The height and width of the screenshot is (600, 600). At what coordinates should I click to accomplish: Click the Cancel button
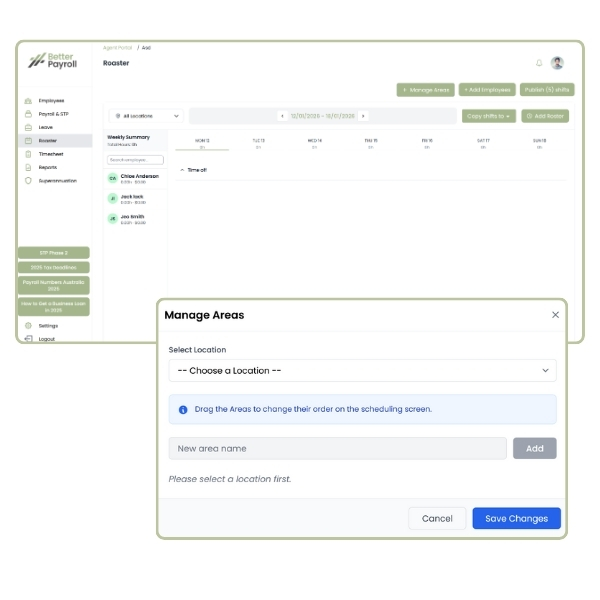point(437,518)
